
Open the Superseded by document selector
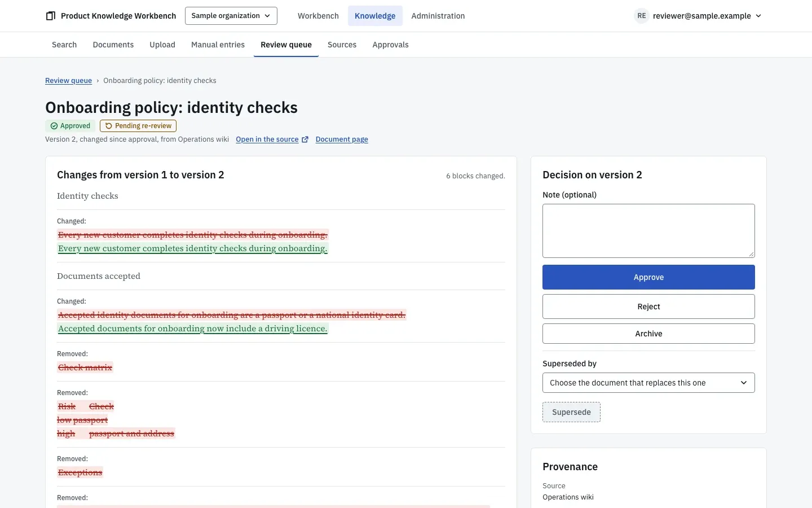648,383
